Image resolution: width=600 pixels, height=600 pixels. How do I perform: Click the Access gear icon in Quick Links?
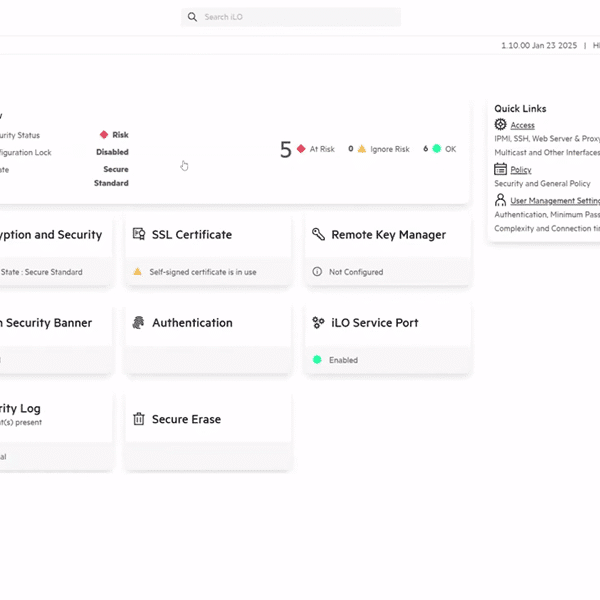click(x=501, y=125)
